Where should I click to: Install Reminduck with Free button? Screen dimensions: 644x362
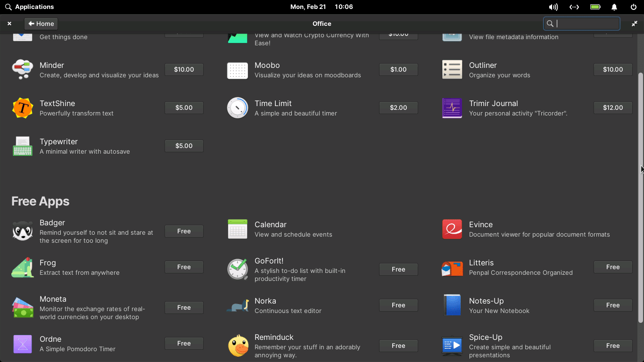pyautogui.click(x=398, y=346)
